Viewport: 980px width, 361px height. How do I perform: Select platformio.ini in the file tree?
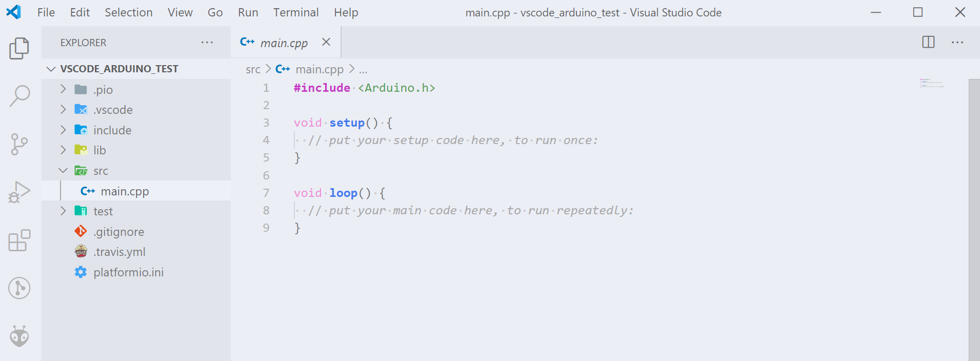pos(136,272)
